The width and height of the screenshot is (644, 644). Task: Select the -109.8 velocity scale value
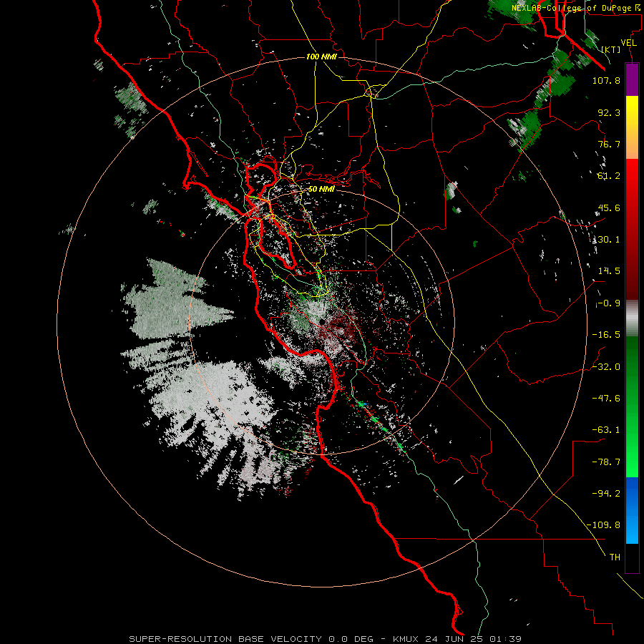click(603, 525)
